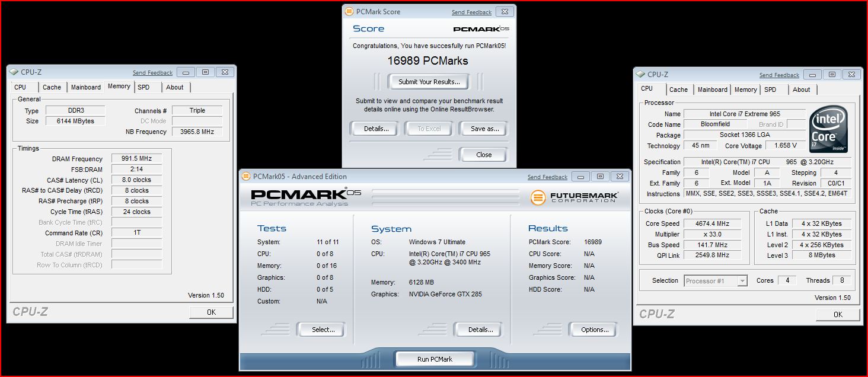The width and height of the screenshot is (868, 377).
Task: Click the PCMark Score window title icon
Action: (x=350, y=11)
